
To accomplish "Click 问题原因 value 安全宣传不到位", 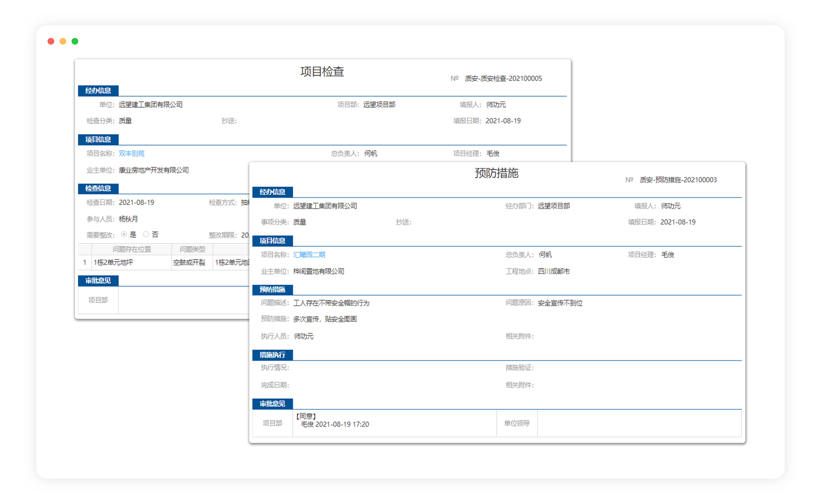I will tap(560, 303).
